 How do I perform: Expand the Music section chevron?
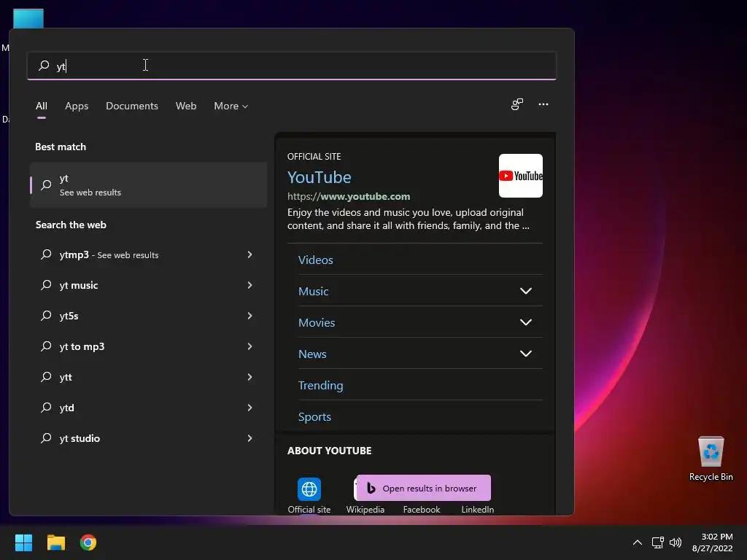pos(525,291)
